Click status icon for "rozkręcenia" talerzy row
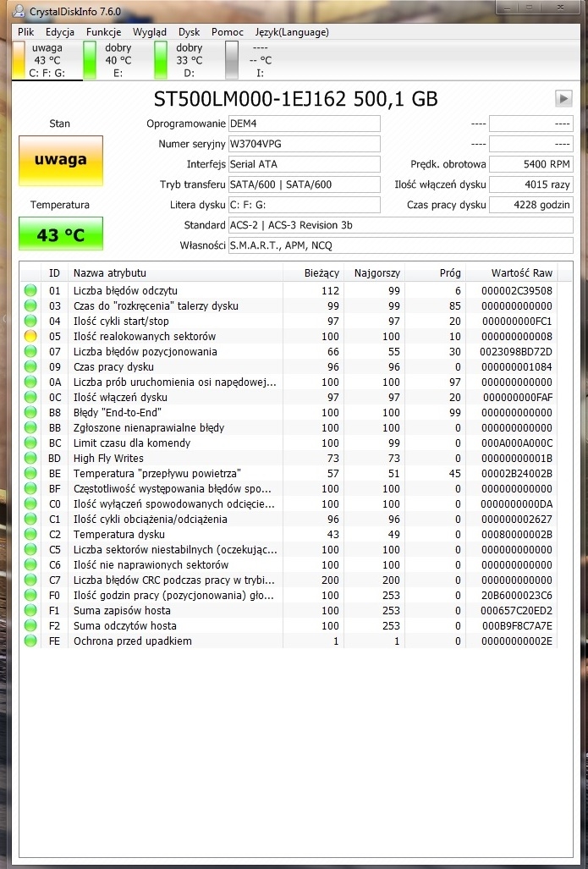588x869 pixels. pos(30,305)
